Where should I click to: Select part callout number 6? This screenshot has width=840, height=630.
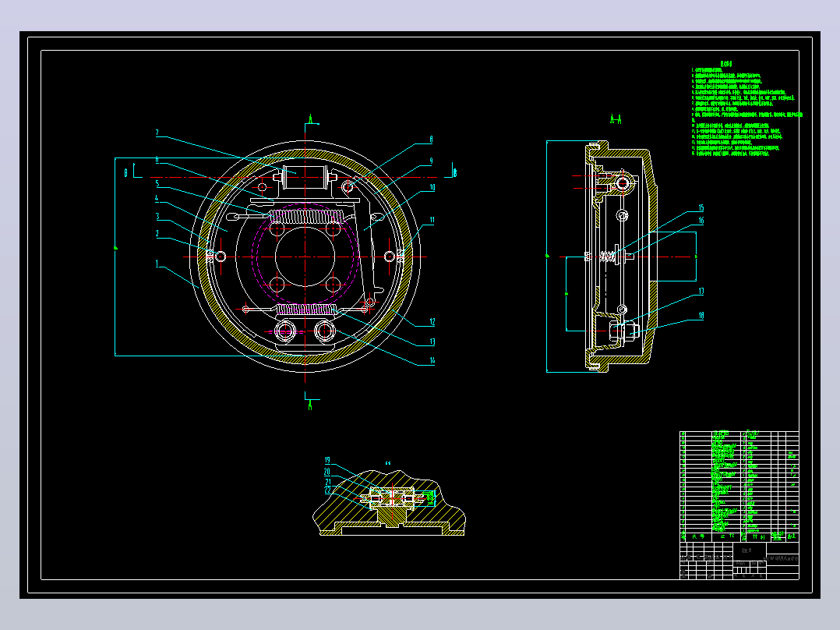pyautogui.click(x=157, y=159)
